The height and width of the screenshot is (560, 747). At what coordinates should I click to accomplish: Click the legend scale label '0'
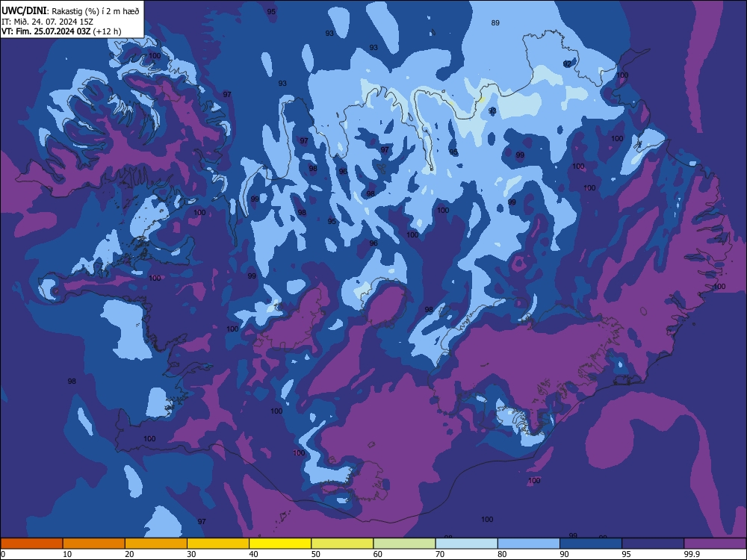pyautogui.click(x=3, y=554)
